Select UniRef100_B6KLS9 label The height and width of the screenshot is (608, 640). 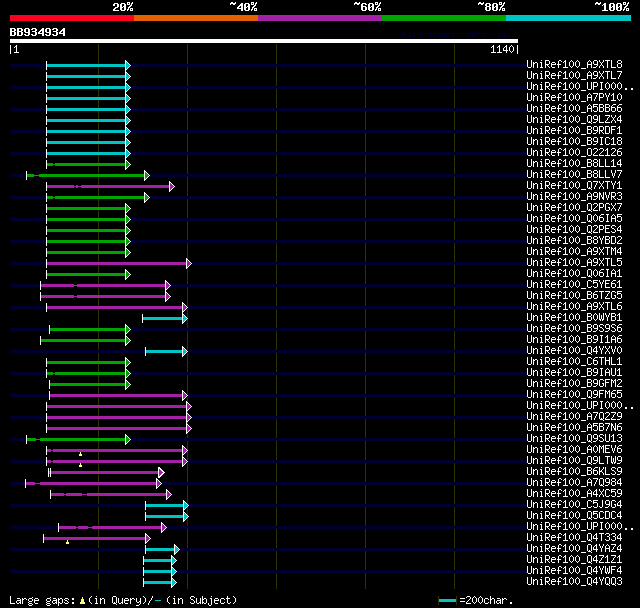click(574, 472)
